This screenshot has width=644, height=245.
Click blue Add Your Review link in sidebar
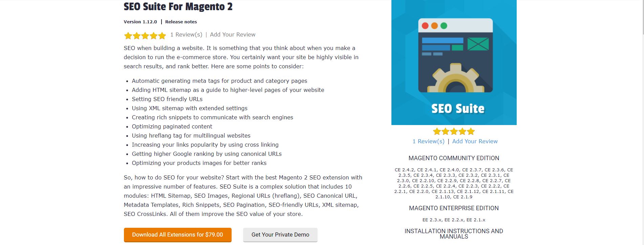point(475,141)
